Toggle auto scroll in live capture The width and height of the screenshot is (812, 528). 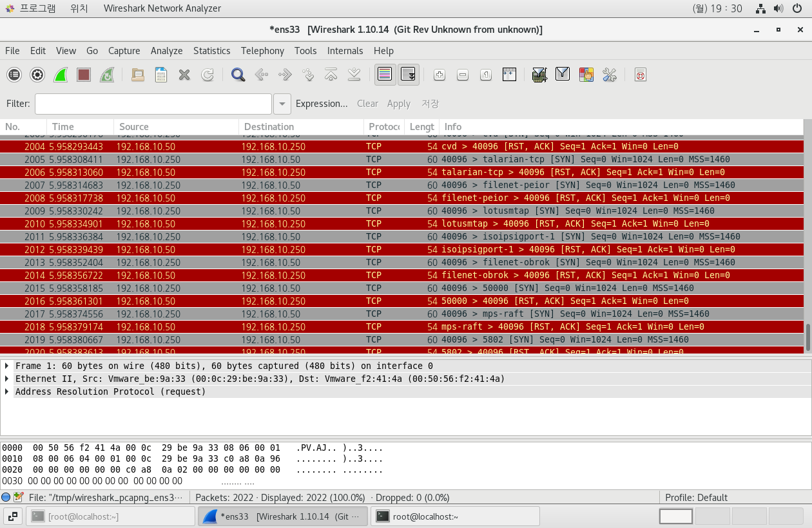pos(409,75)
